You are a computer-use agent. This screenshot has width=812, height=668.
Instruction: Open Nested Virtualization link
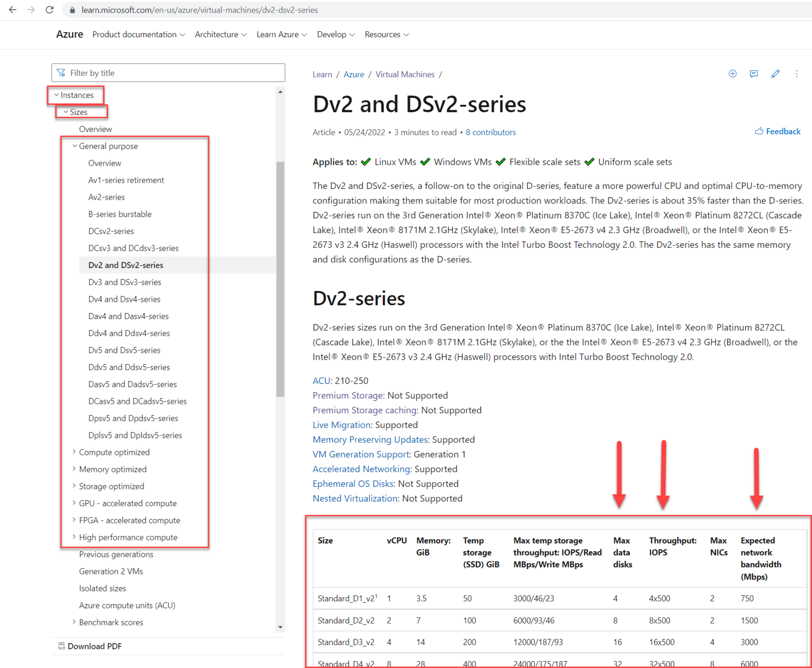tap(355, 498)
